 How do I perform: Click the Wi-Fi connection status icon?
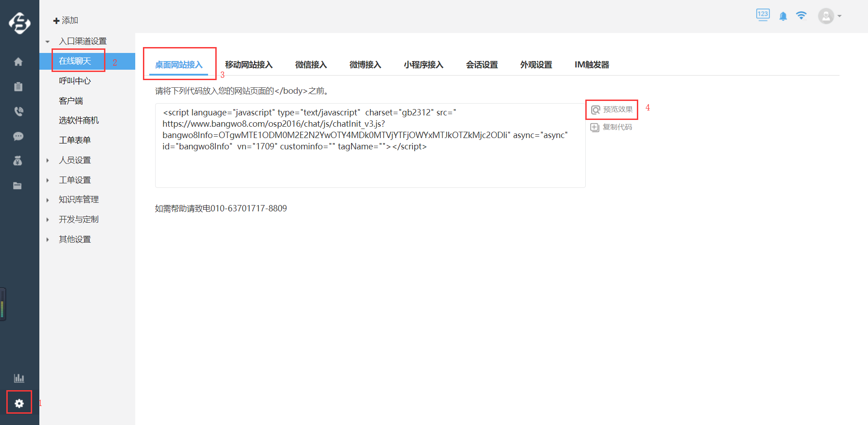pos(801,16)
